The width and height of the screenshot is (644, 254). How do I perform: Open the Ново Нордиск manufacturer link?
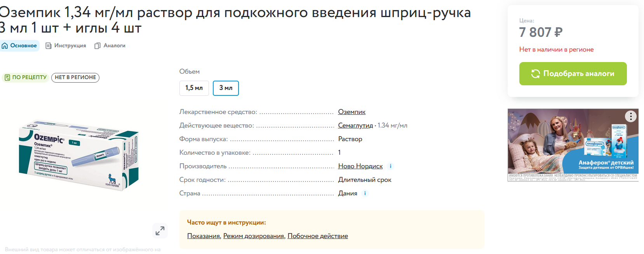(x=360, y=166)
